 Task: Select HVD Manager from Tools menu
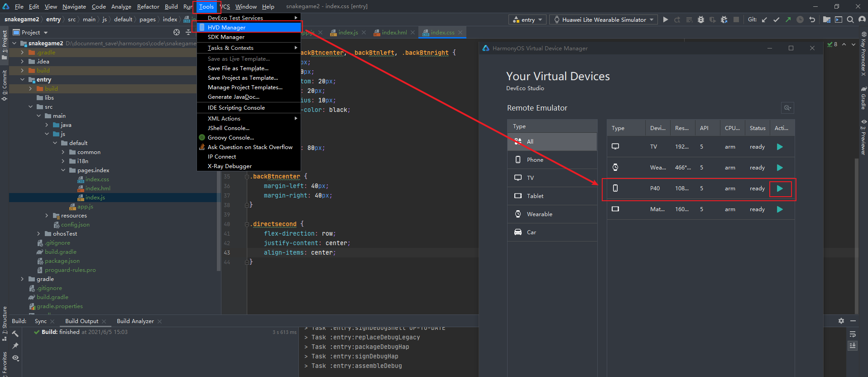[x=249, y=27]
